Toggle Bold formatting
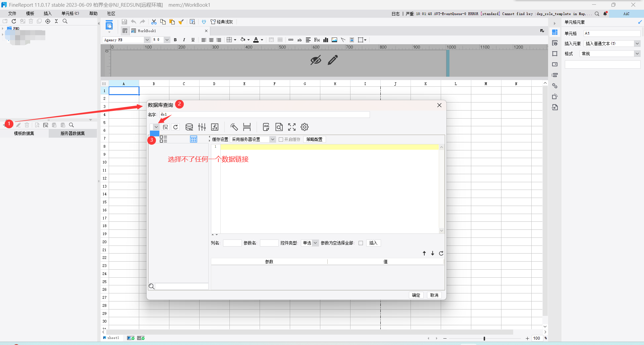The width and height of the screenshot is (644, 345). coord(175,40)
